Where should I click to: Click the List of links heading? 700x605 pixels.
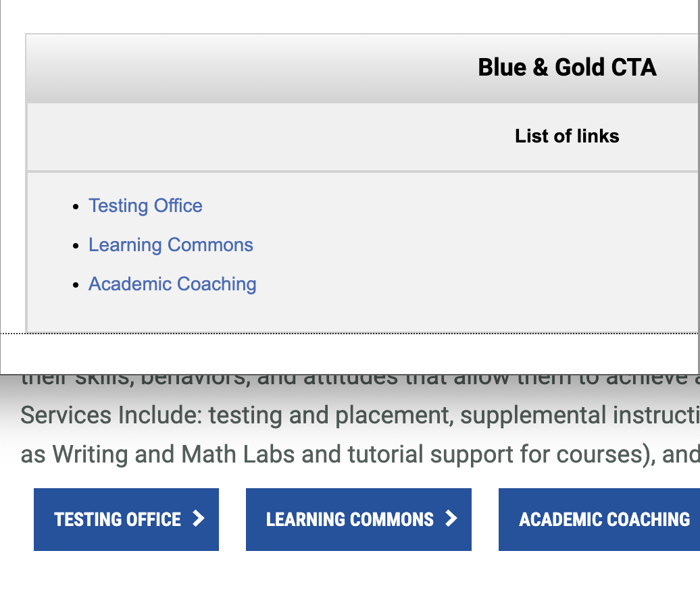point(567,136)
